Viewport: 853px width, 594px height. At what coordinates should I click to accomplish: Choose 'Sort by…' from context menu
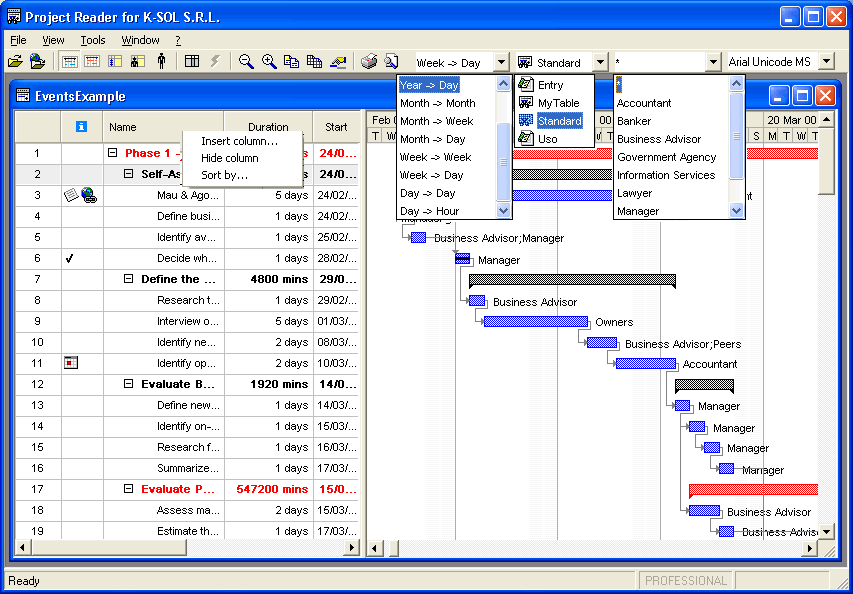(x=224, y=175)
